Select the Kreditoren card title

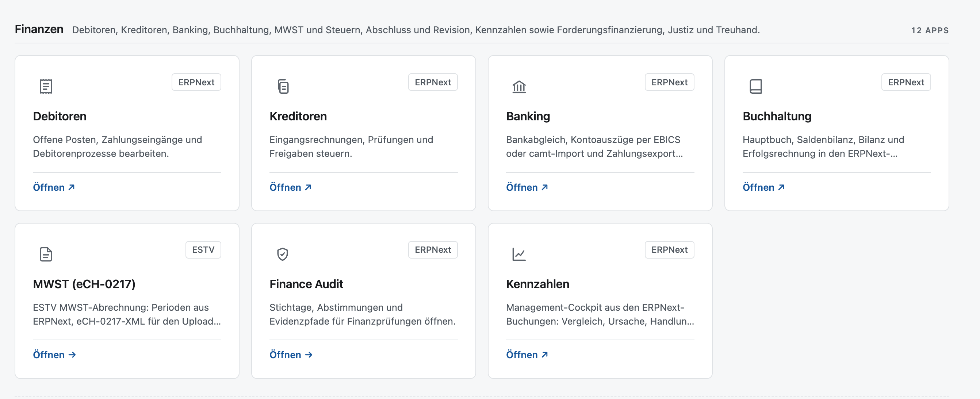point(298,116)
